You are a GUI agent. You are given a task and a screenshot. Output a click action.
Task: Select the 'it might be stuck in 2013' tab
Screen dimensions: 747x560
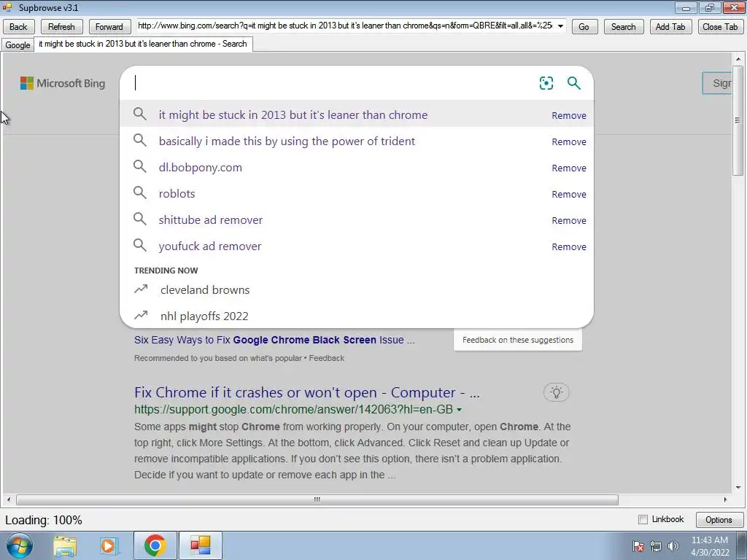point(143,44)
